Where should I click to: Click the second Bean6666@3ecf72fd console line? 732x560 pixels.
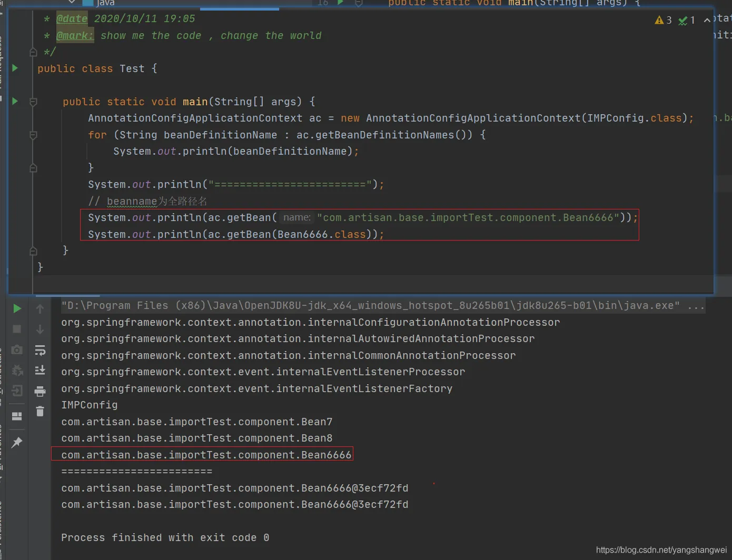tap(235, 505)
